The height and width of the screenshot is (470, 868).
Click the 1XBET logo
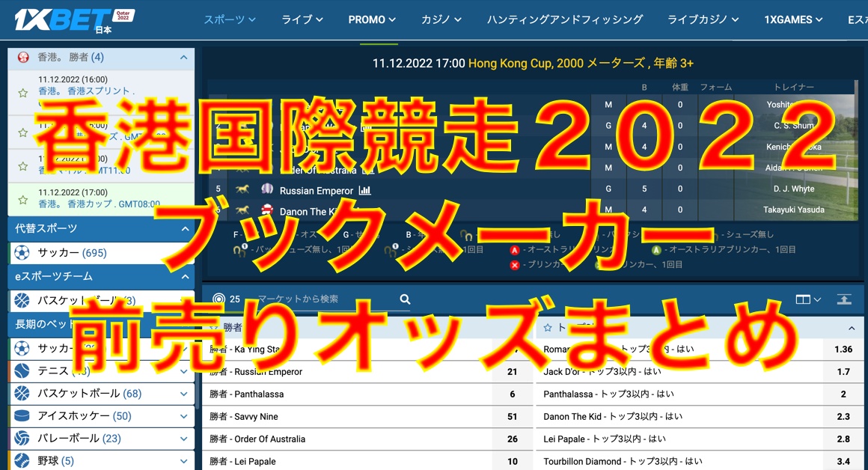73,20
